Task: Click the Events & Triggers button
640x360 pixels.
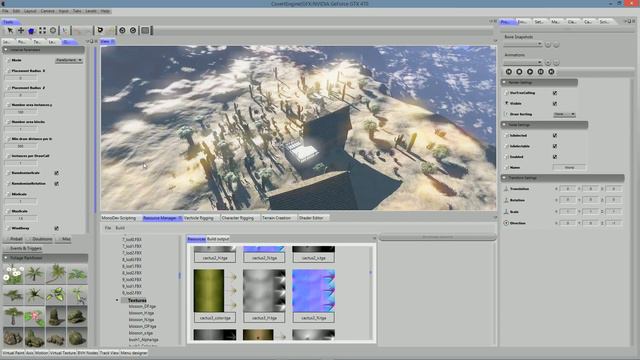Action: point(24,248)
